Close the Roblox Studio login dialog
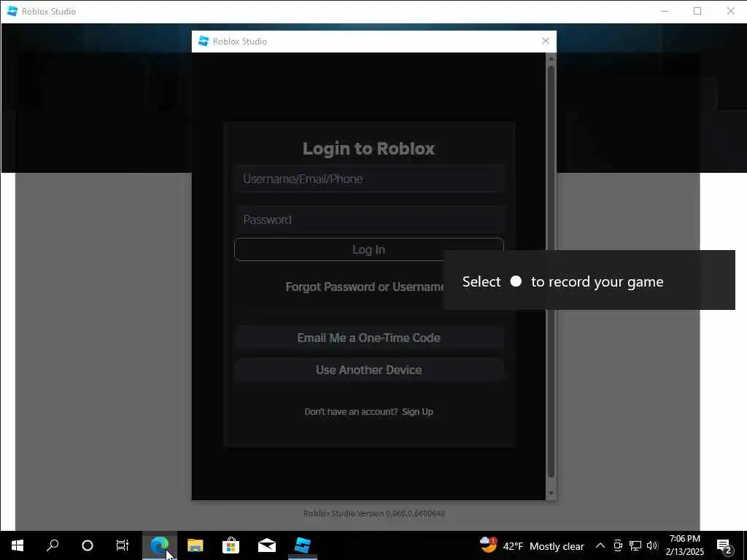This screenshot has height=560, width=747. [546, 41]
